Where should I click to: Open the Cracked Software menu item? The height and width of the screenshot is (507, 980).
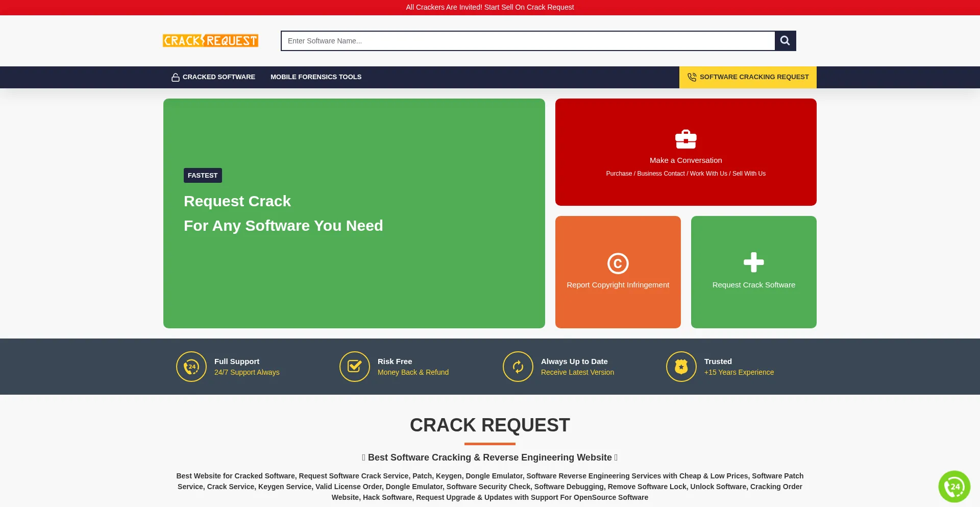coord(219,77)
